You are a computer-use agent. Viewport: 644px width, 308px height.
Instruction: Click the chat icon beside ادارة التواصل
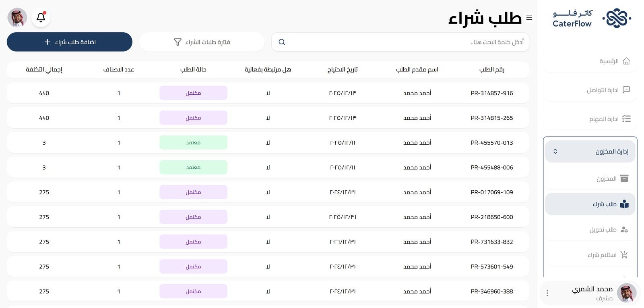click(626, 90)
